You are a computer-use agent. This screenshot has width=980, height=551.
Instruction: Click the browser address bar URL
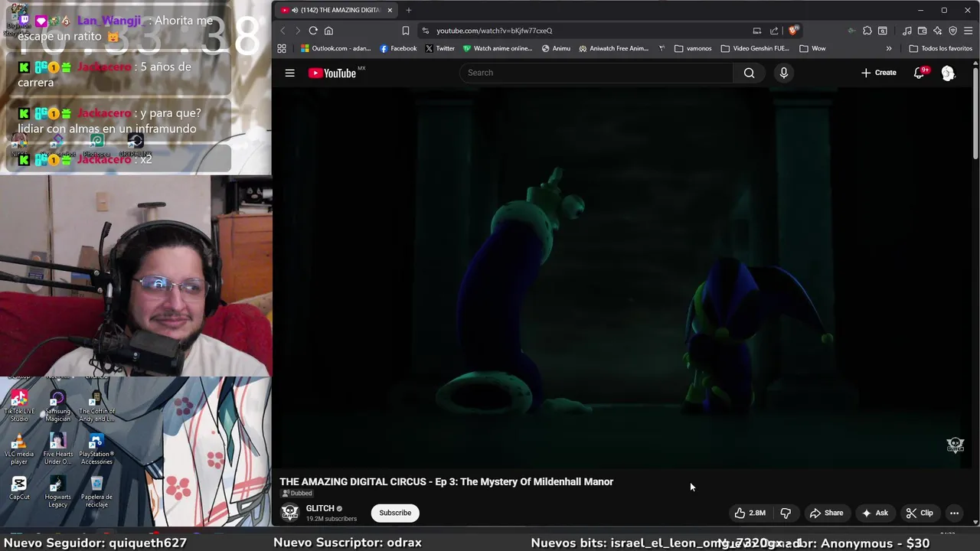coord(494,31)
